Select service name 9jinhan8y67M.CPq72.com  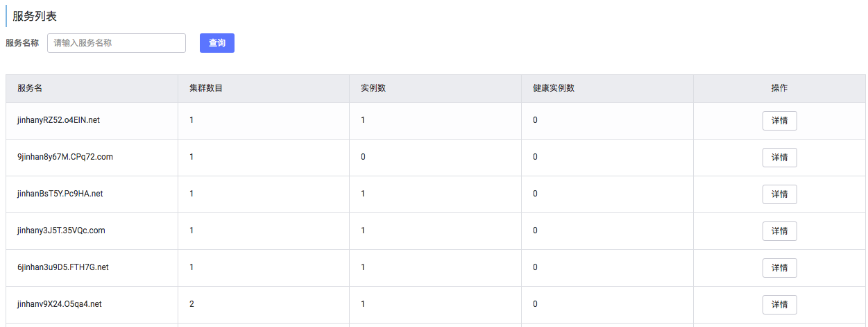click(65, 157)
